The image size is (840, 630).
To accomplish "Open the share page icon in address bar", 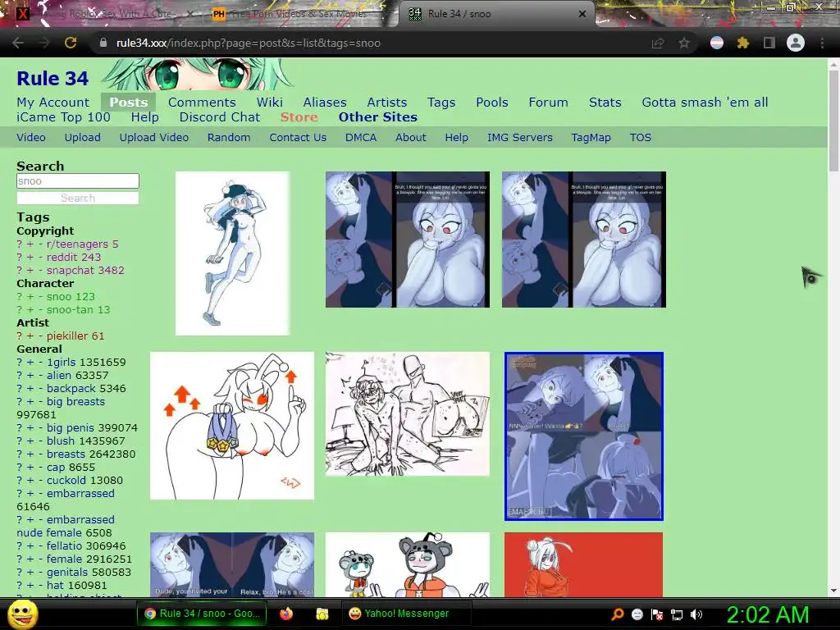I will point(657,43).
